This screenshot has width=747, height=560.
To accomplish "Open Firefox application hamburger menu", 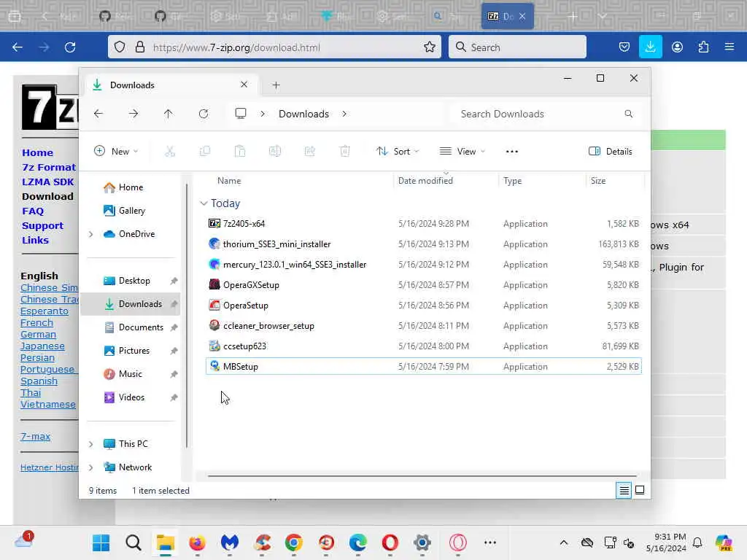I will (729, 47).
